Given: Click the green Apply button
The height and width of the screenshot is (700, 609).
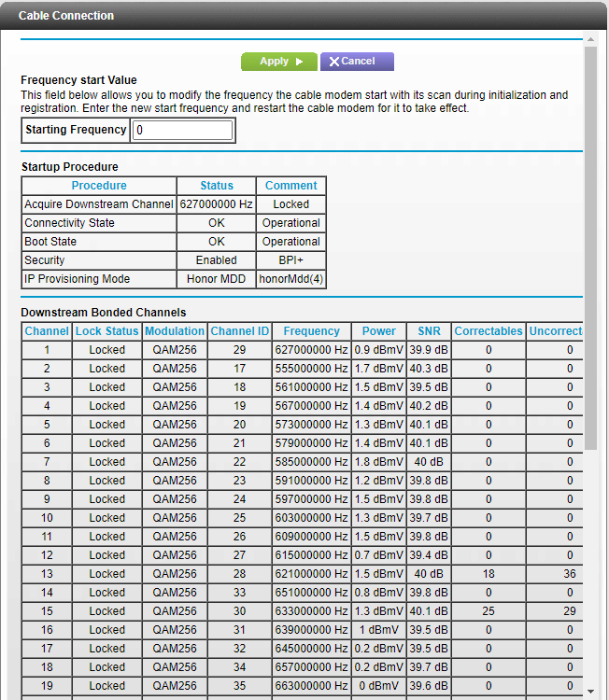Looking at the screenshot, I should click(279, 62).
